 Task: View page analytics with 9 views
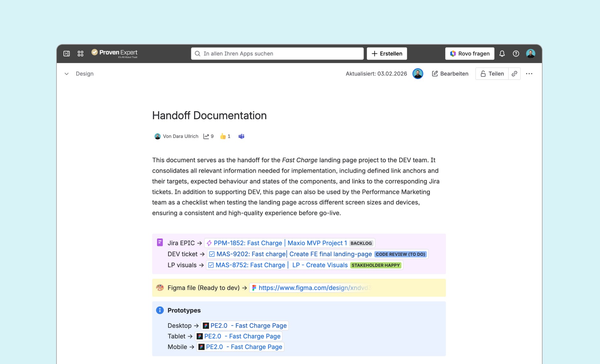pyautogui.click(x=208, y=136)
